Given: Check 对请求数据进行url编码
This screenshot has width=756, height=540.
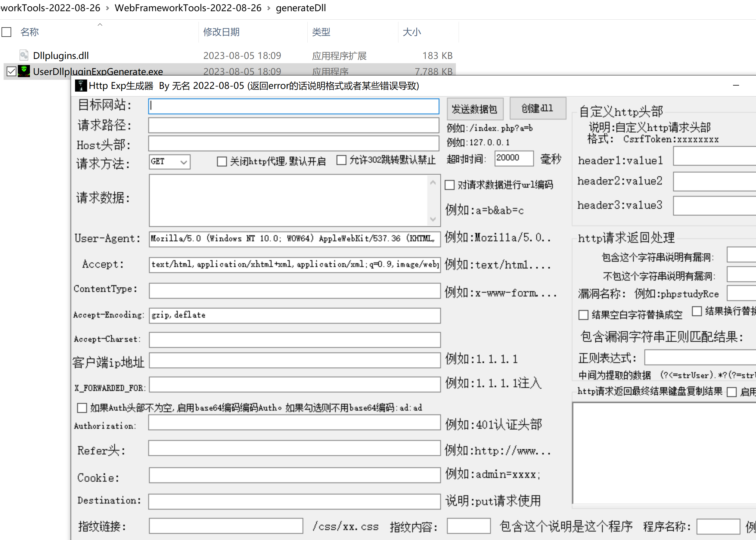Looking at the screenshot, I should [x=450, y=185].
